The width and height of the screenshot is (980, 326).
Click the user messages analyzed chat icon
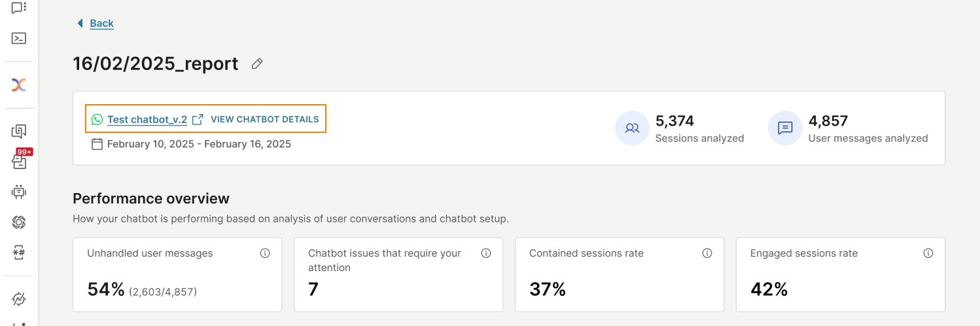[785, 128]
